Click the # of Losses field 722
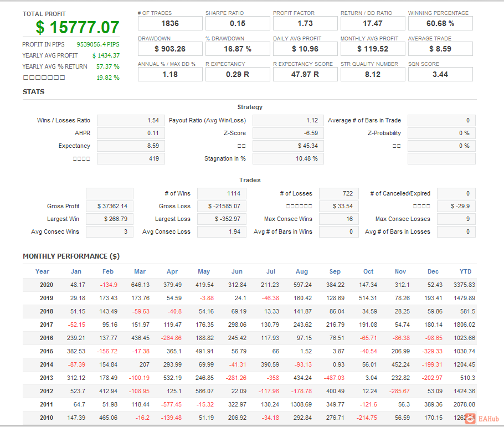 [339, 194]
